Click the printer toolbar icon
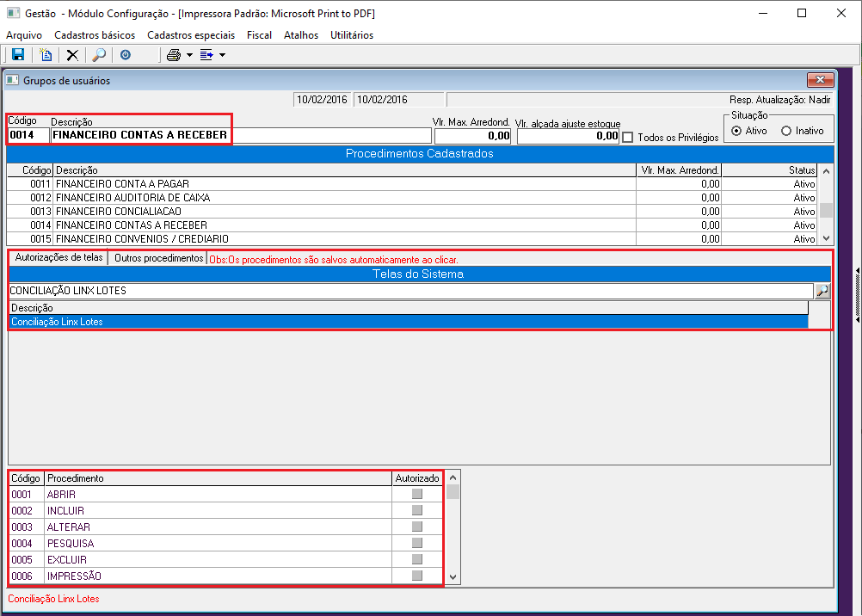 (x=174, y=55)
